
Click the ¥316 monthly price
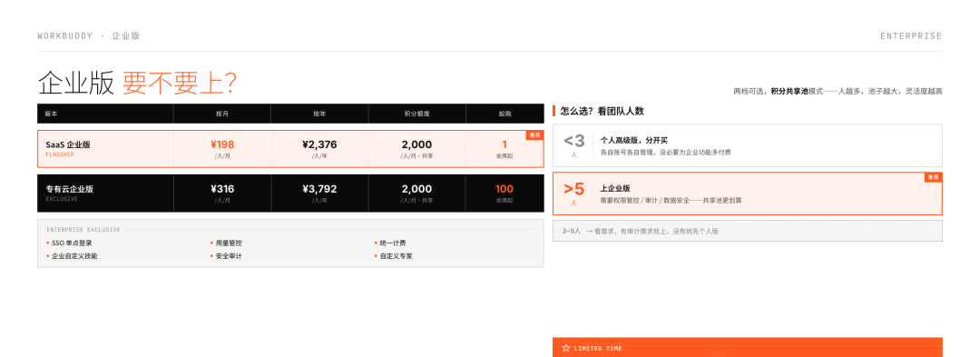tap(222, 189)
